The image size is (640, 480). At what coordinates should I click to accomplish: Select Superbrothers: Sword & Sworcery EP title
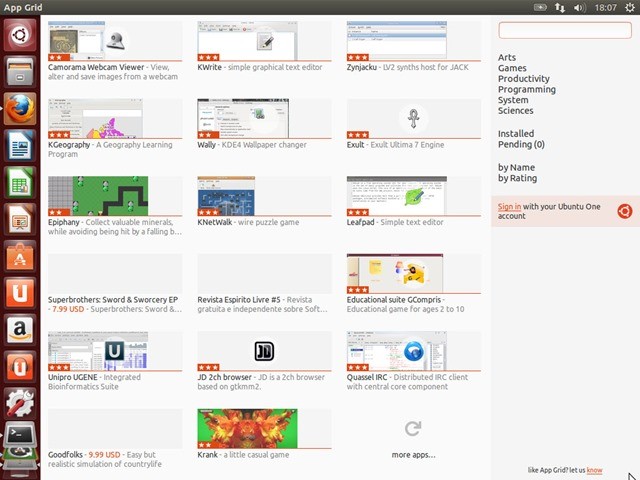point(113,300)
